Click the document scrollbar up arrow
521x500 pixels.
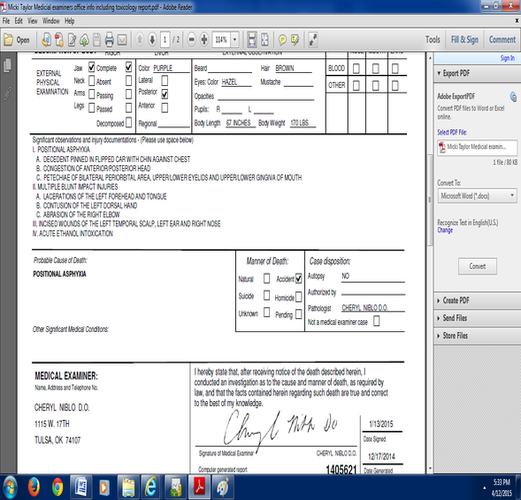click(430, 58)
